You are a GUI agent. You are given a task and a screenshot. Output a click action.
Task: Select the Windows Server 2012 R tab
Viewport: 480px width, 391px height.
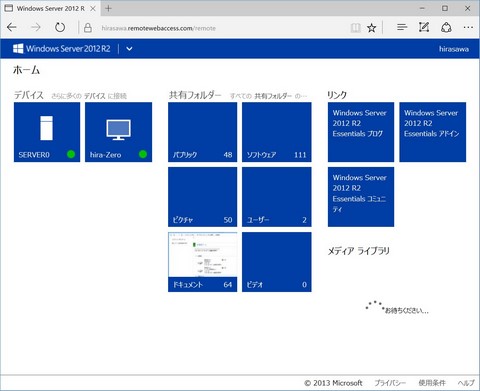tap(51, 8)
